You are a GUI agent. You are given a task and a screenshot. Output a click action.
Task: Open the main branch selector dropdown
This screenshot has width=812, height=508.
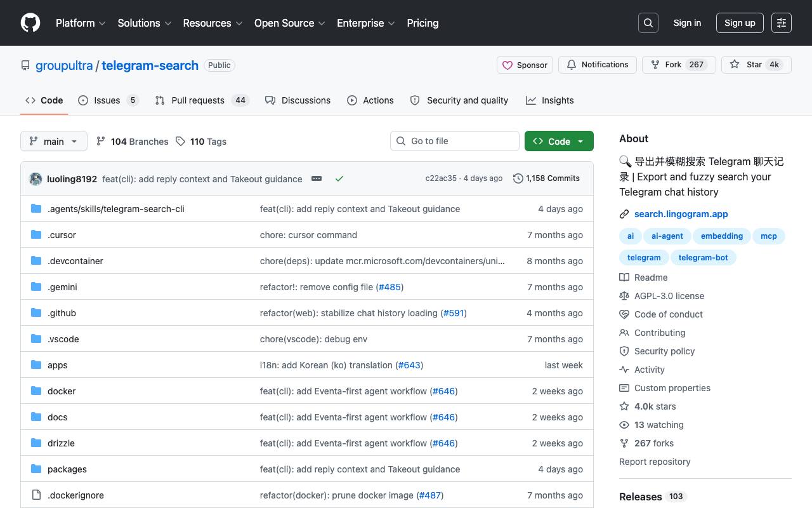53,141
